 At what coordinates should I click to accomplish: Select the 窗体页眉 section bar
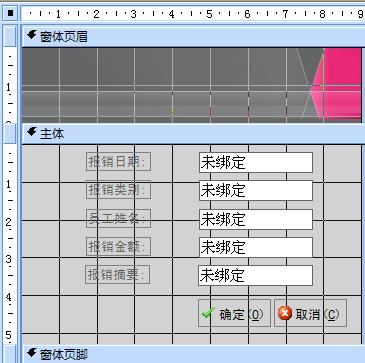pyautogui.click(x=193, y=36)
